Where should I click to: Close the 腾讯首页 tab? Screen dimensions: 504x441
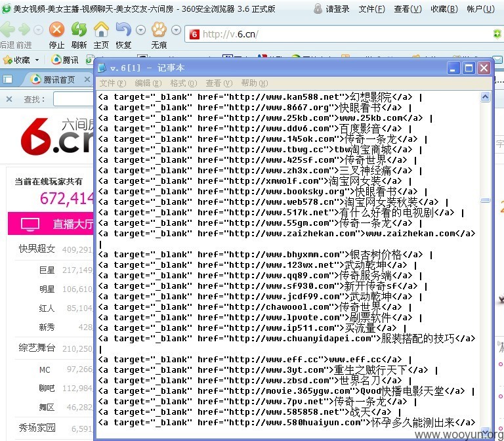pos(87,79)
